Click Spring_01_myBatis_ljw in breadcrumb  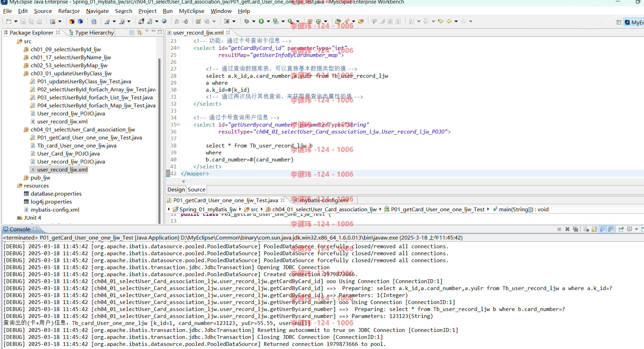205,209
